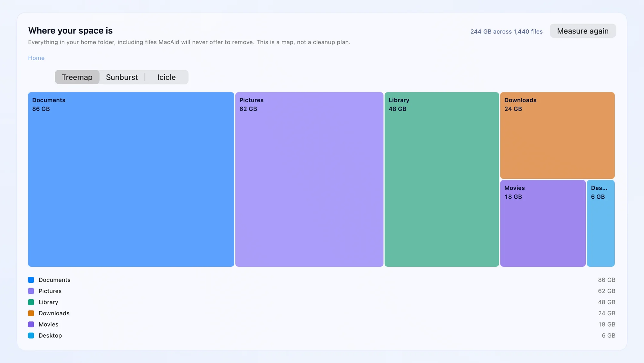
Task: Click the green Library legend swatch
Action: (31, 302)
